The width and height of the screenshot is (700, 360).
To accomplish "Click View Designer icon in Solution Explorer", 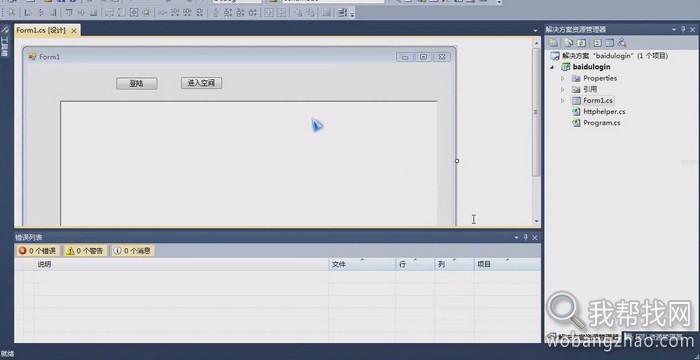I will click(609, 43).
